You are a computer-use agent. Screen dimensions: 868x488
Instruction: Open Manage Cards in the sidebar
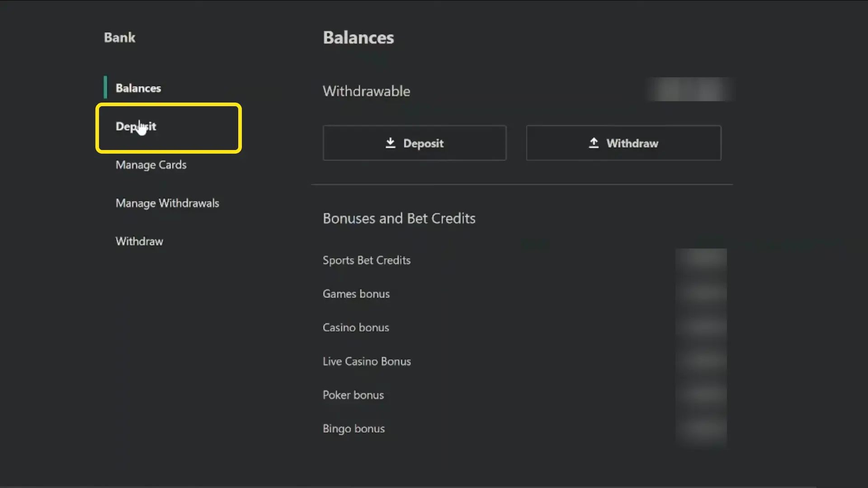tap(151, 165)
